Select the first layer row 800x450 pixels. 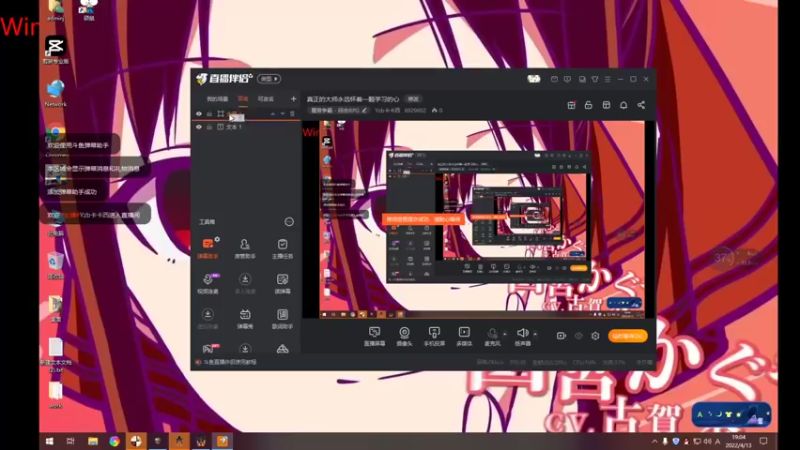[246, 114]
